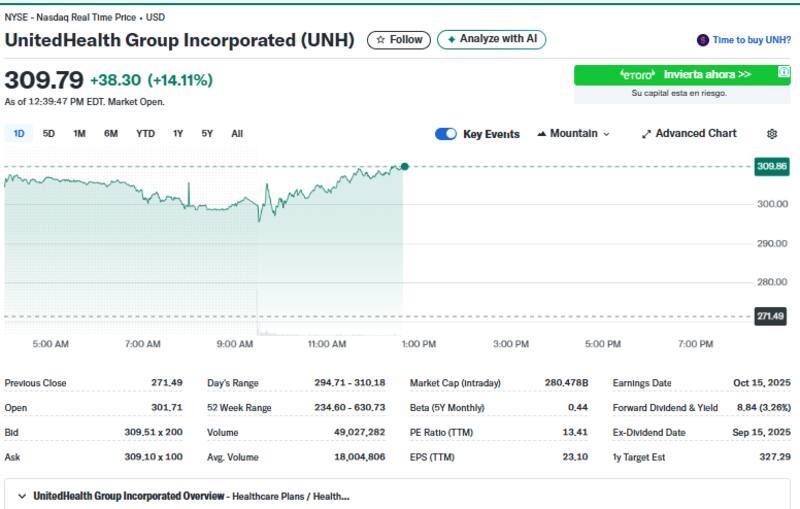The height and width of the screenshot is (509, 800).
Task: Select the 1M chart range
Action: (x=79, y=134)
